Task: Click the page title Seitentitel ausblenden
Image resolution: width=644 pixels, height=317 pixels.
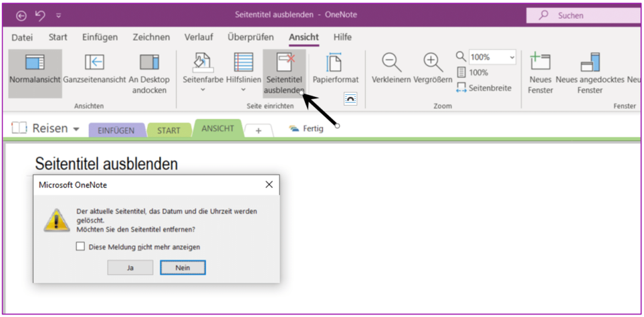Action: (106, 164)
